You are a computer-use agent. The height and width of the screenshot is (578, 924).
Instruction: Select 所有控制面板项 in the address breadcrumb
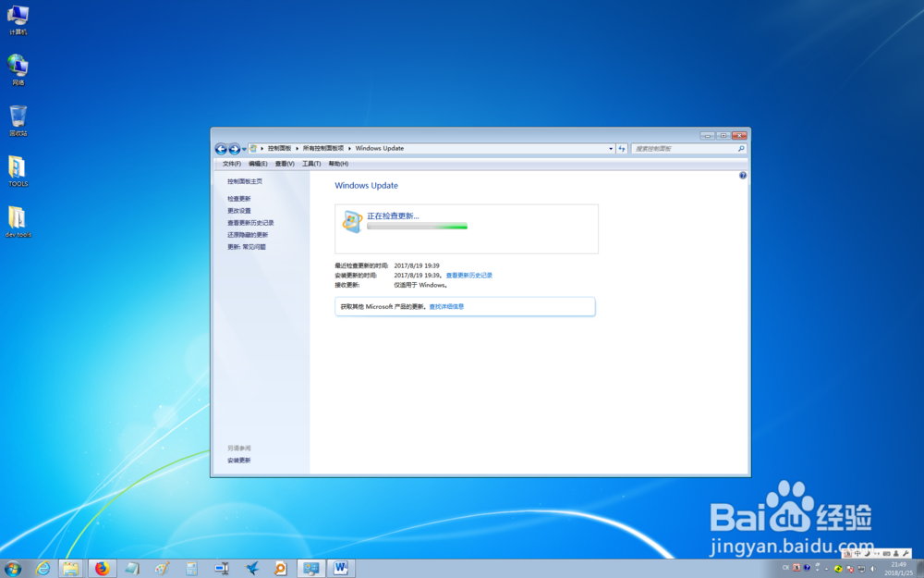tap(322, 149)
